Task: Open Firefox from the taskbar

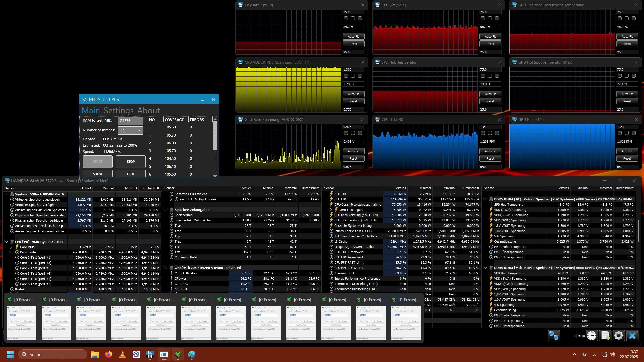Action: (109, 354)
